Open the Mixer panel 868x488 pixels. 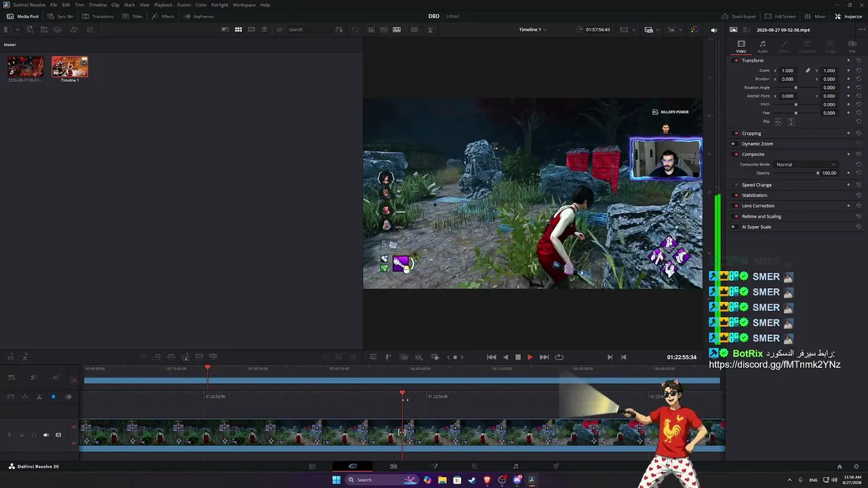(x=816, y=16)
